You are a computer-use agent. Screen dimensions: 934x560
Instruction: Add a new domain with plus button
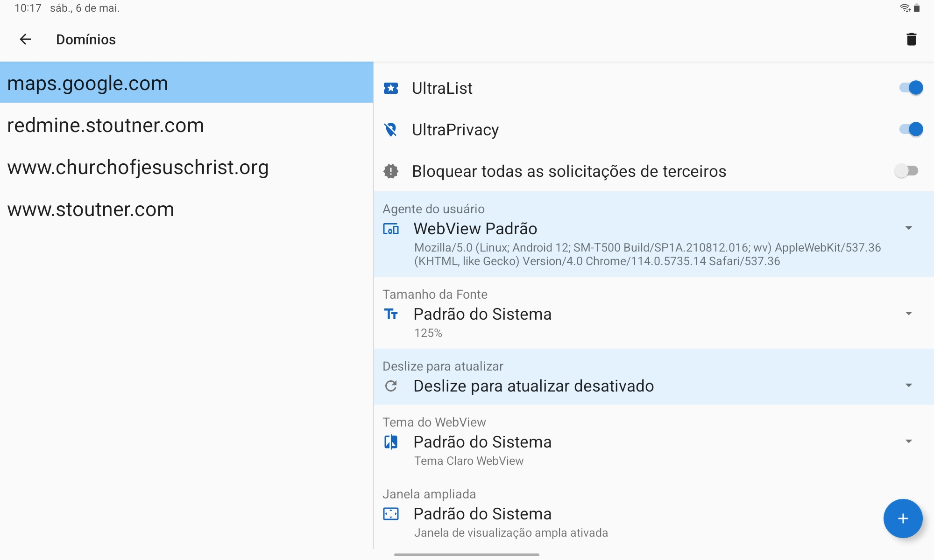point(902,518)
